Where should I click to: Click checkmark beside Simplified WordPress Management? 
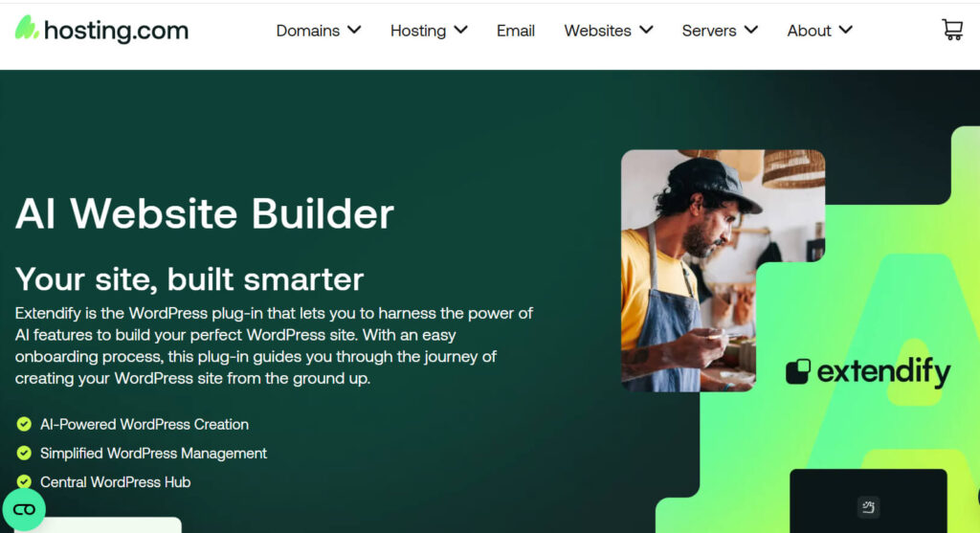click(24, 453)
